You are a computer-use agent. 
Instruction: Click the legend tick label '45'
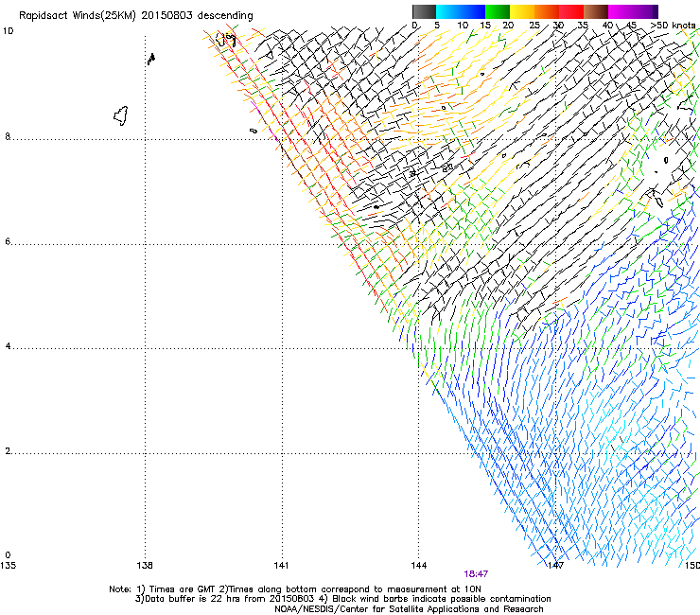[x=631, y=26]
